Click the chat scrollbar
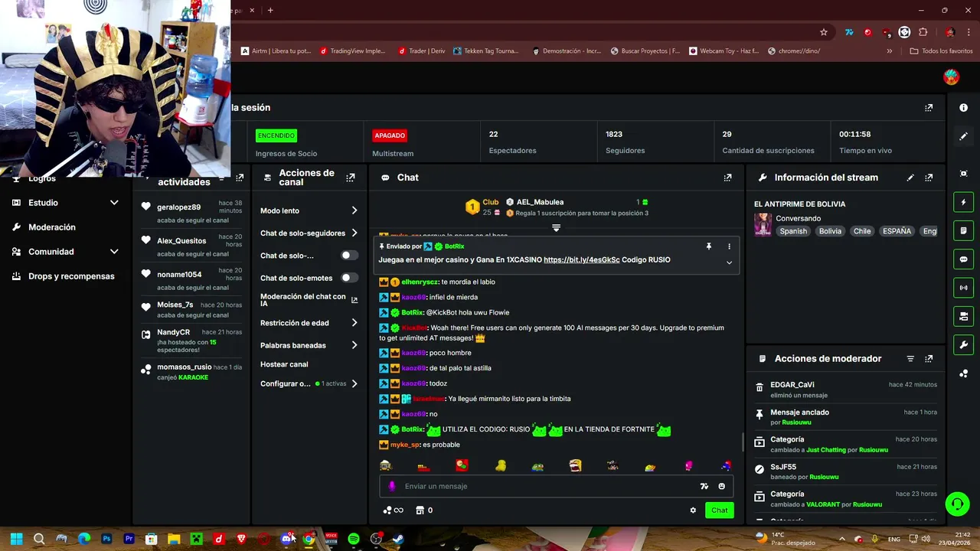The width and height of the screenshot is (980, 551). point(741,442)
